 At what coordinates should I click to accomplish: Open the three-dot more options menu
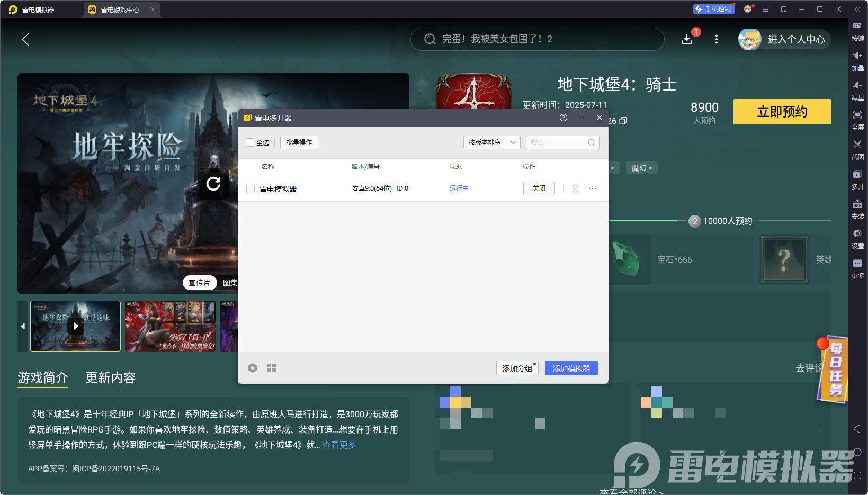click(717, 39)
